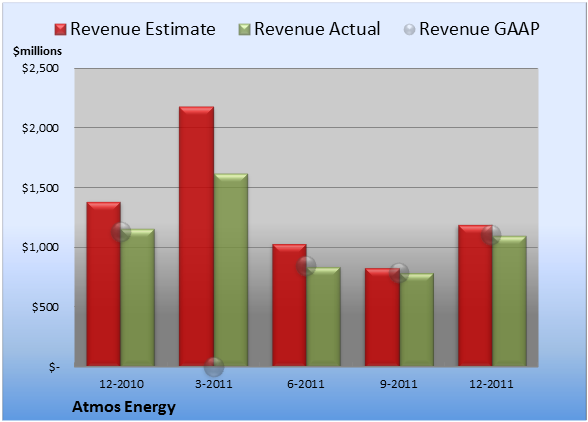Click the '$1,000' y-axis label
This screenshot has width=588, height=422.
click(40, 248)
